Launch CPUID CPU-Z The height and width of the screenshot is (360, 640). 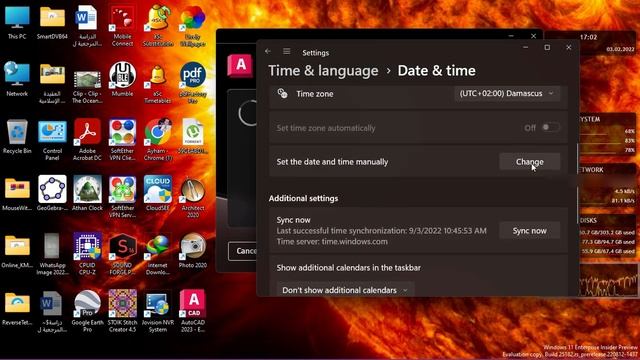[x=87, y=254]
